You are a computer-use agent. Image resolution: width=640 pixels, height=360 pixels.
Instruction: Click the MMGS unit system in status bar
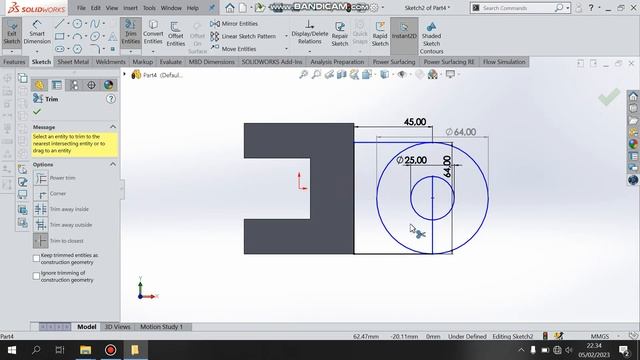click(x=600, y=336)
